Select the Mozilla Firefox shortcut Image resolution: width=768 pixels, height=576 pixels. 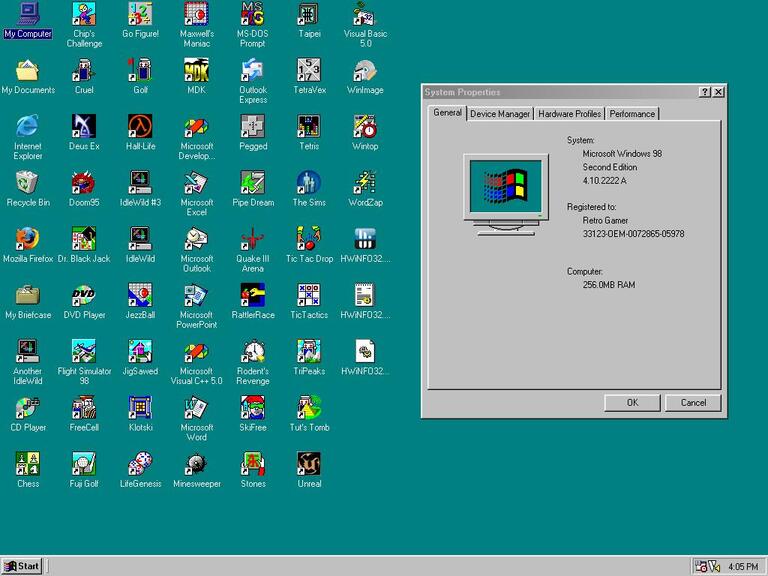tap(28, 239)
